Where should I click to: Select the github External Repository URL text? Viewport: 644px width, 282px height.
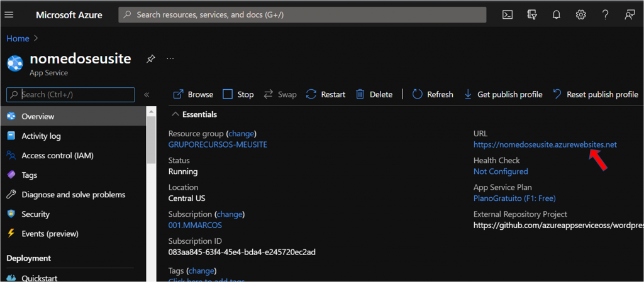(558, 225)
